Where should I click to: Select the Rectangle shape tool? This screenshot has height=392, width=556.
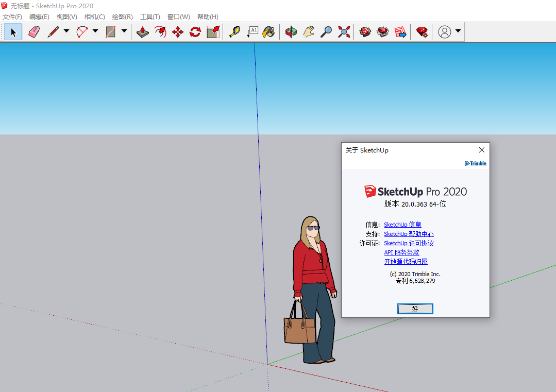tap(111, 32)
